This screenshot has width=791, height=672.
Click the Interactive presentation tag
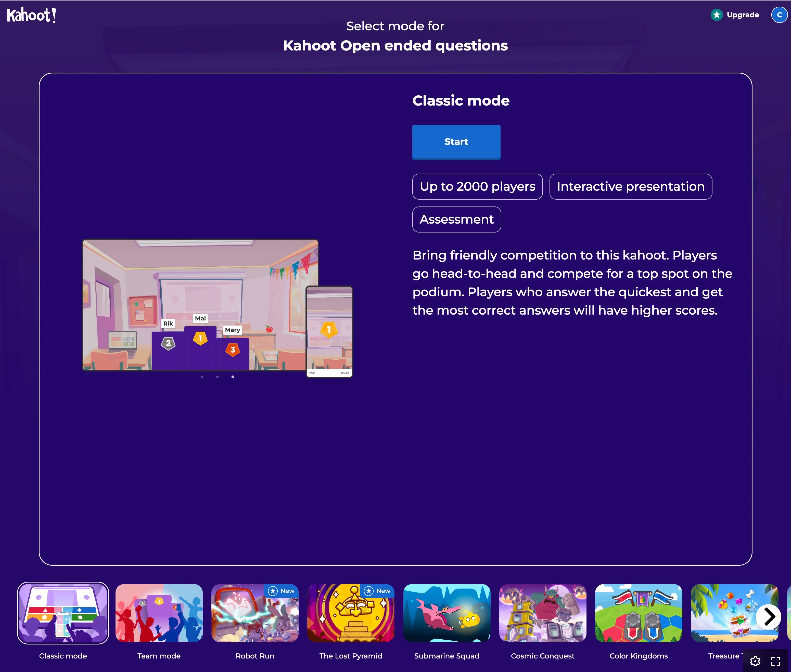coord(631,187)
